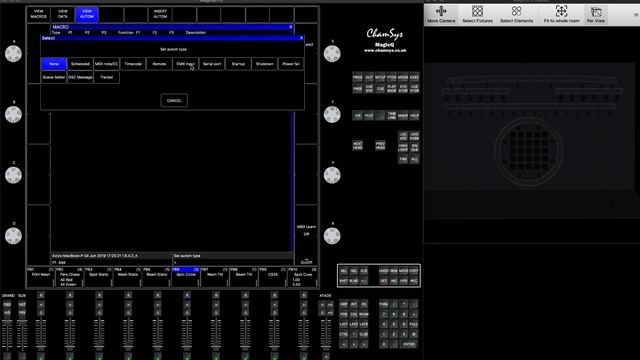Click the Select Fixtures tool
The width and height of the screenshot is (640, 360).
pyautogui.click(x=477, y=14)
